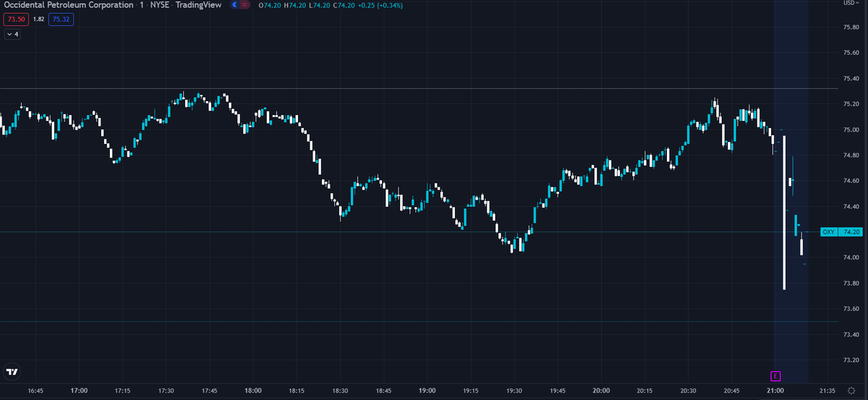Click the tall white candle at 21:00
Viewport: 868px width, 400px height.
coord(785,213)
